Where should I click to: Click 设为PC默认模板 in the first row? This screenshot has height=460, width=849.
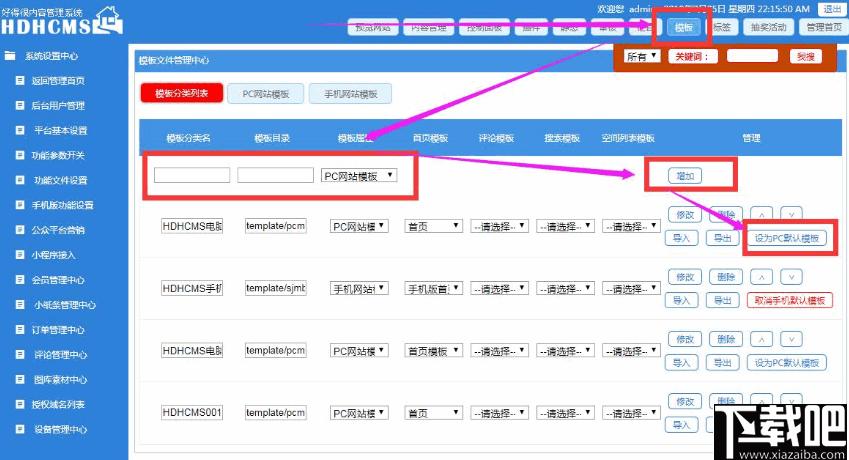786,238
